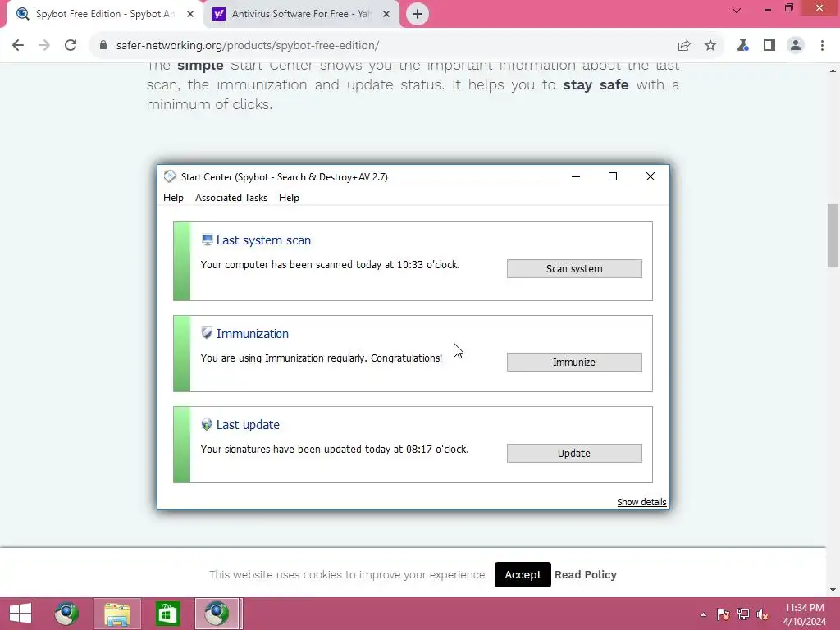Image resolution: width=840 pixels, height=630 pixels.
Task: Share this page via share icon
Action: click(684, 46)
